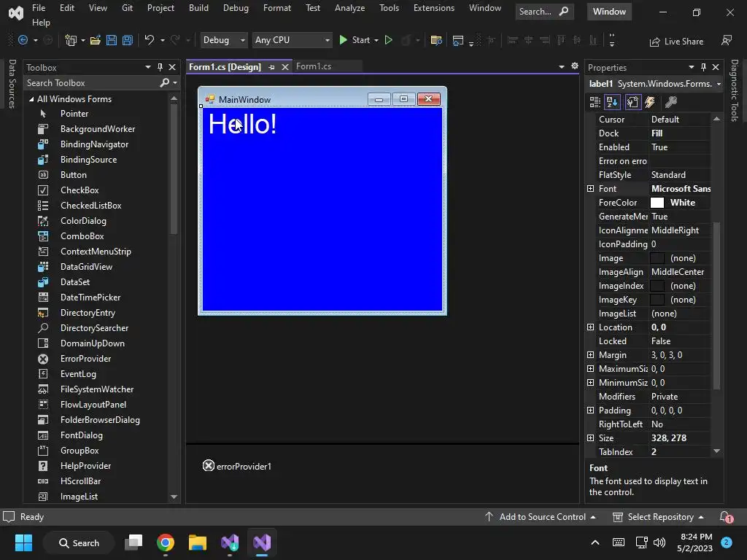The image size is (747, 560).
Task: Click Select Repository in status bar
Action: click(658, 517)
